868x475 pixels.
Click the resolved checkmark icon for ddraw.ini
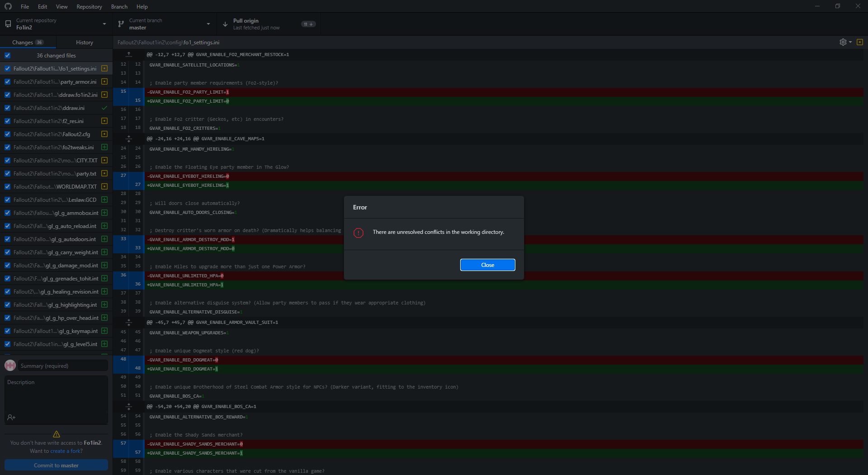(104, 108)
